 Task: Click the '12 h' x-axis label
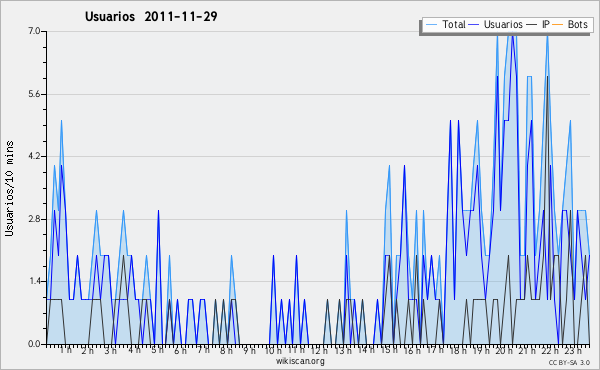tap(319, 350)
